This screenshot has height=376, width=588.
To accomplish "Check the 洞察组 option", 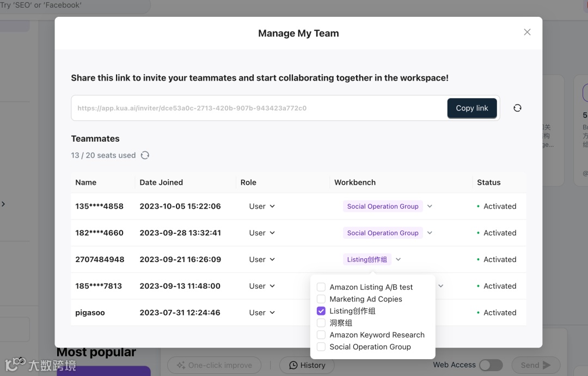I will [x=321, y=323].
